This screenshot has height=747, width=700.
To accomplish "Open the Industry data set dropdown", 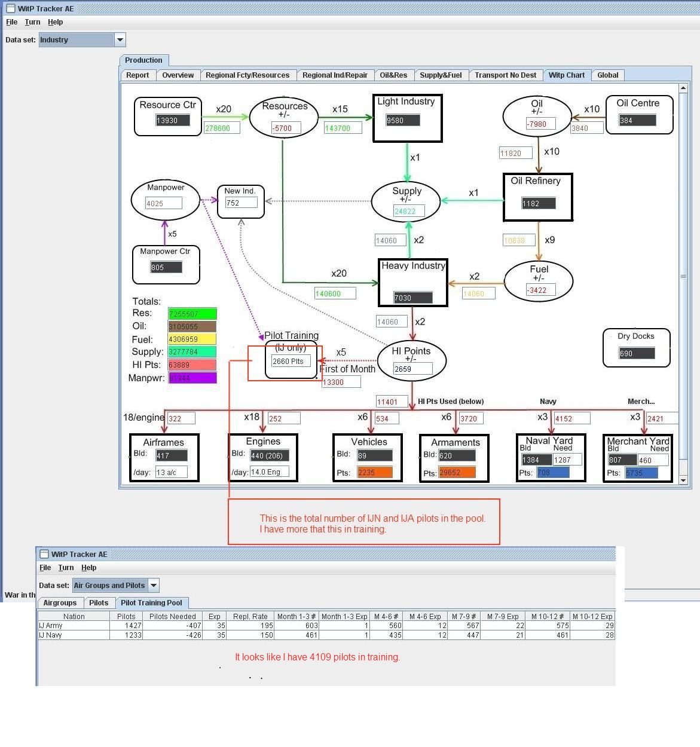I will [x=82, y=40].
